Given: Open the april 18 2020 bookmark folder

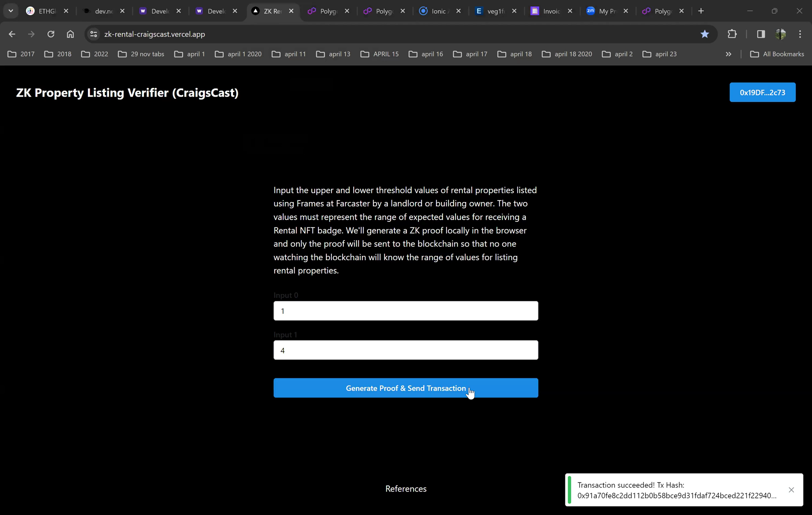Looking at the screenshot, I should [x=567, y=54].
